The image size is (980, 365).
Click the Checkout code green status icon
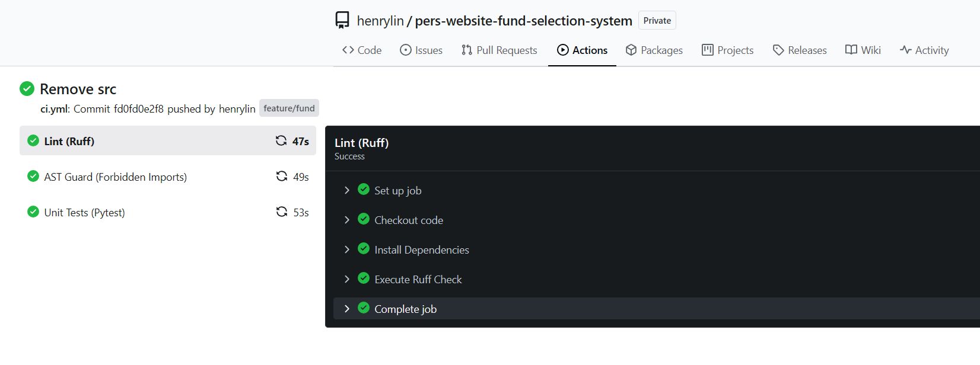pyautogui.click(x=364, y=219)
